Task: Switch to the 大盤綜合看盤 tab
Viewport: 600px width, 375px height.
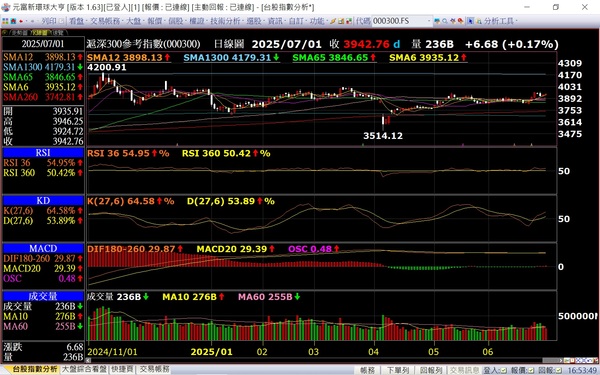Action: pos(84,369)
